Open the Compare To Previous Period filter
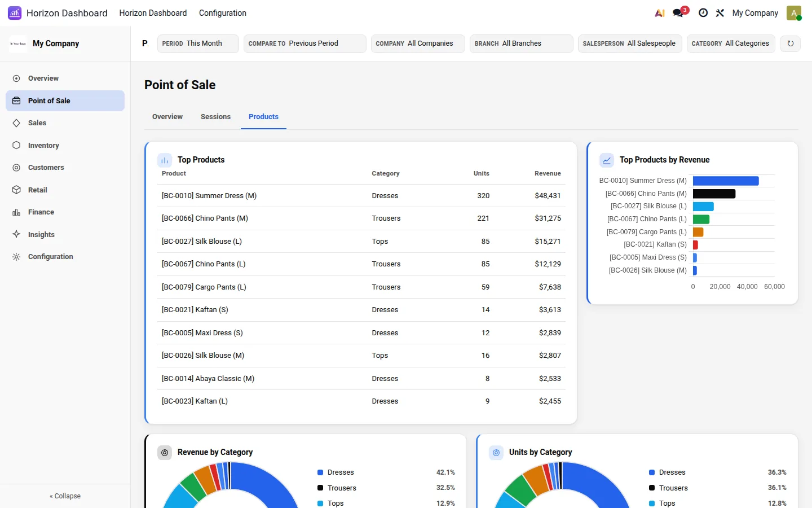The height and width of the screenshot is (508, 812). tap(305, 43)
